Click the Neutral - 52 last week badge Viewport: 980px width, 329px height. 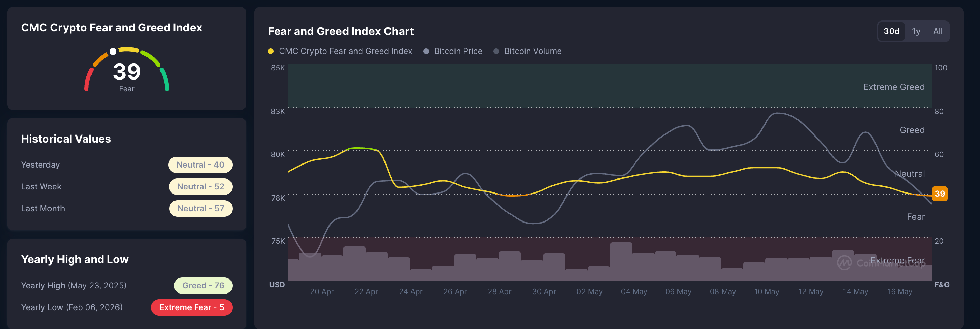200,186
